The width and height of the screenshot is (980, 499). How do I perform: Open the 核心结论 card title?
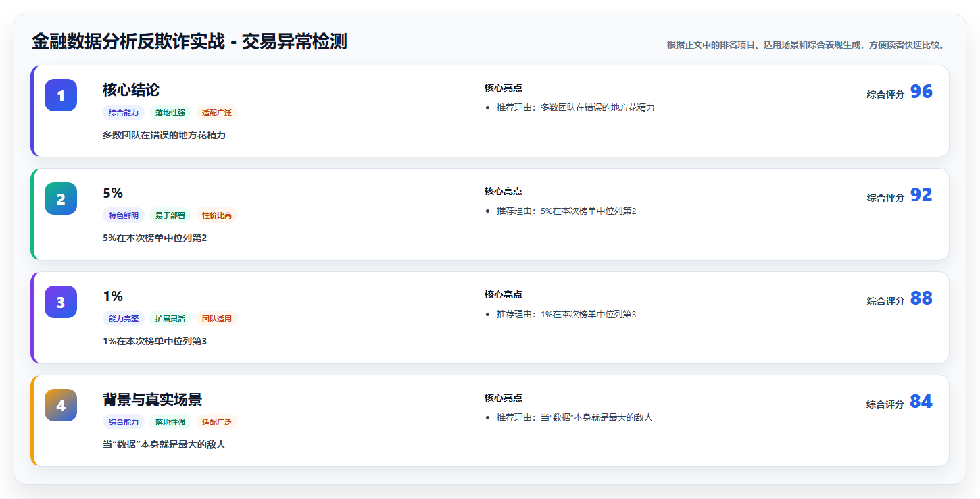click(x=131, y=90)
